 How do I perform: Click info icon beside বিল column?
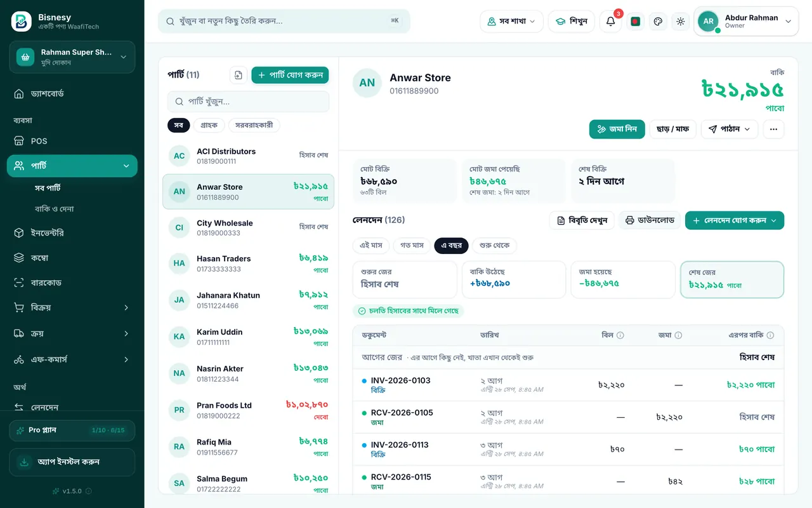[x=620, y=335]
